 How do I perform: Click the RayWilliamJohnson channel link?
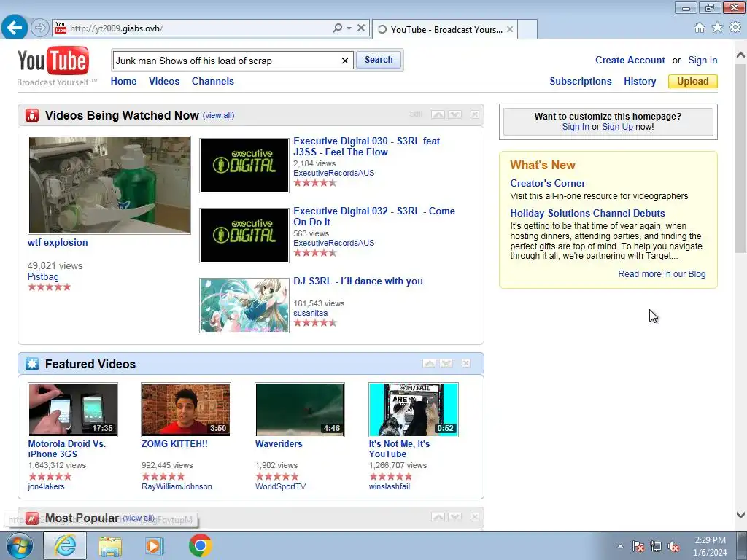click(x=177, y=486)
